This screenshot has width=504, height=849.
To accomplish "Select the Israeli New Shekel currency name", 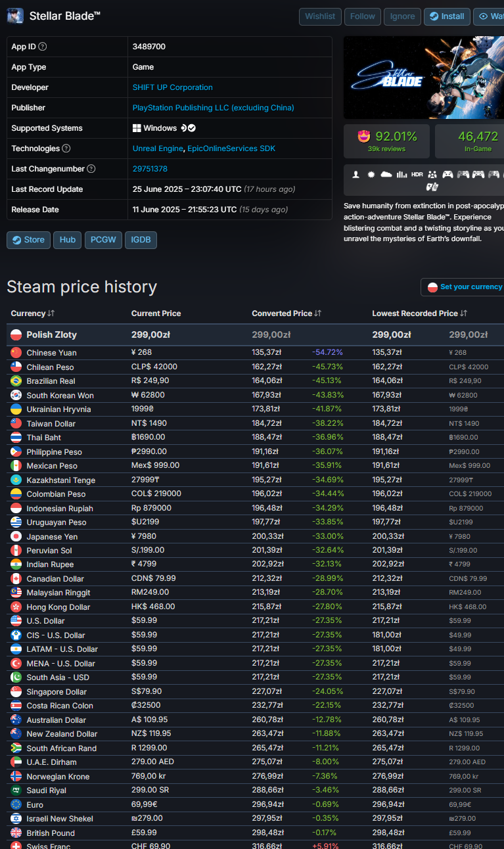I will [x=60, y=819].
